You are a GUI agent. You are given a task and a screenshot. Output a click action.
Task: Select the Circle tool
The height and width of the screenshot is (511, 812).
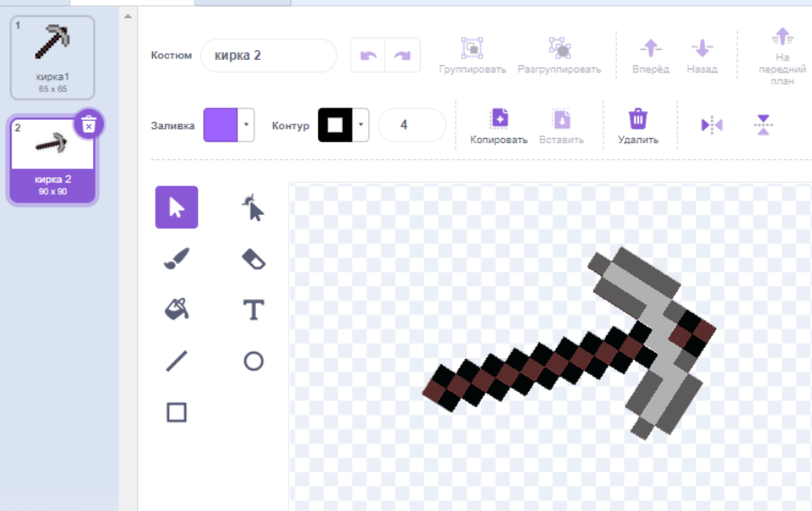click(x=253, y=361)
